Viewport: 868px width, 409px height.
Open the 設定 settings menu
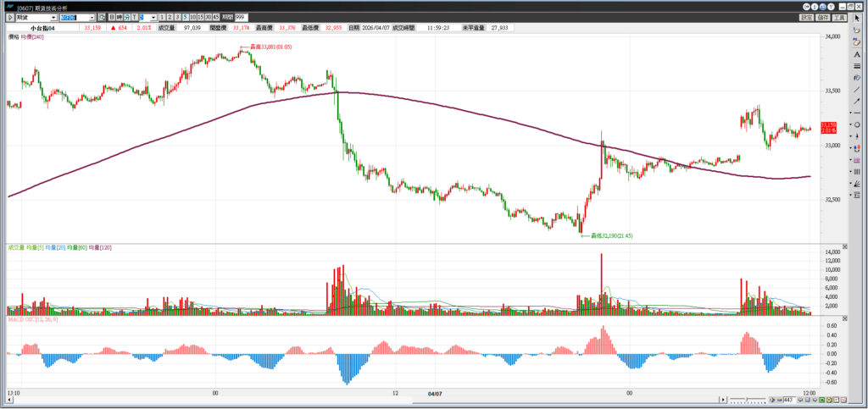(x=806, y=17)
